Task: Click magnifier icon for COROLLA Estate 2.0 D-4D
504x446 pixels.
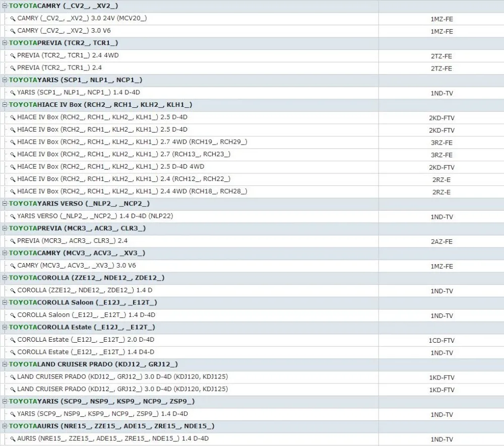Action: point(13,340)
